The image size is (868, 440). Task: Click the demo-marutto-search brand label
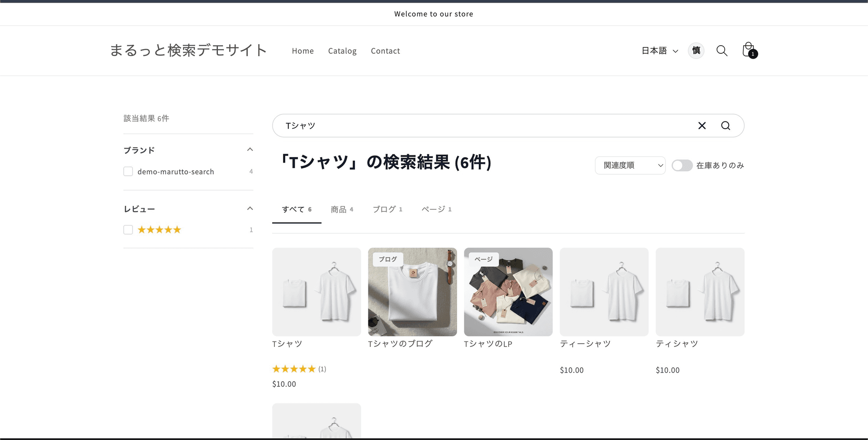[x=176, y=172]
